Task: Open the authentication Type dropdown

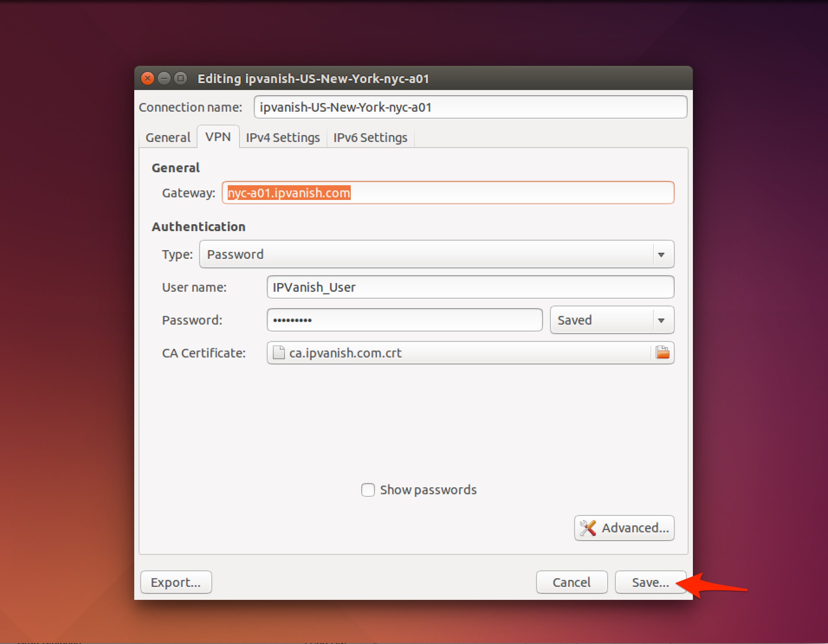Action: 437,254
